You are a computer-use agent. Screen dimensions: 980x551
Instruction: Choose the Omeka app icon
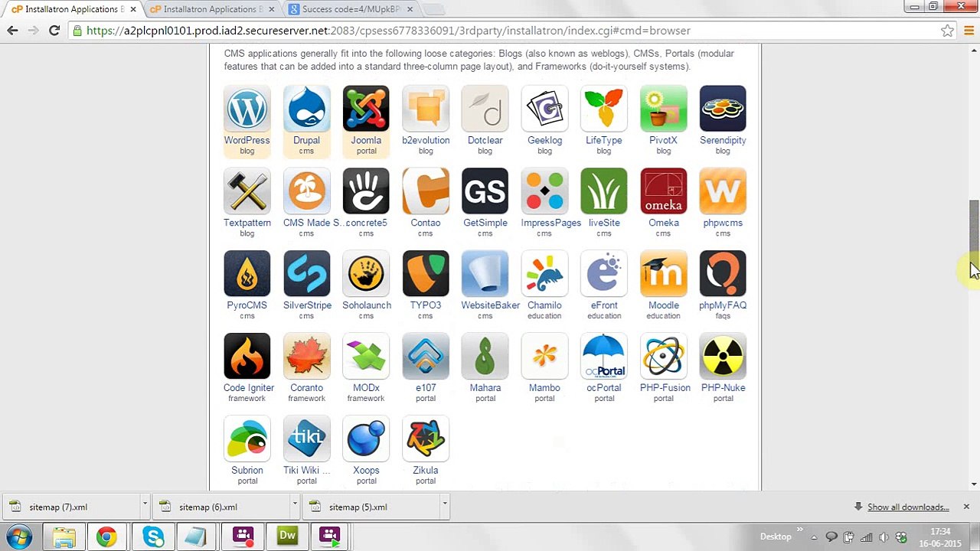(663, 191)
